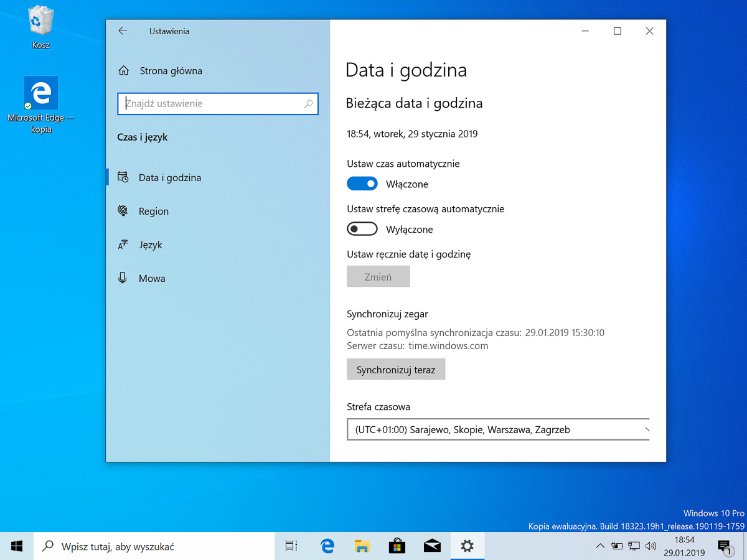The width and height of the screenshot is (747, 560).
Task: Show hidden tray icons chevron
Action: point(600,546)
